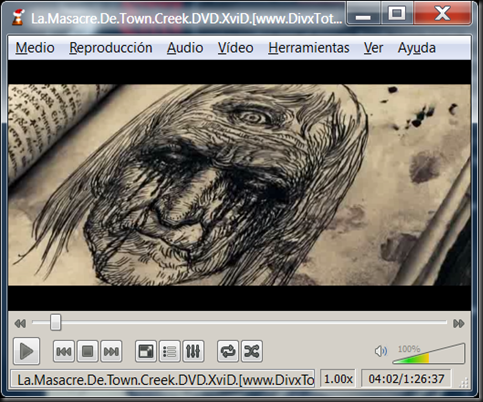Click middle of the seek timeline
The width and height of the screenshot is (483, 402).
239,322
